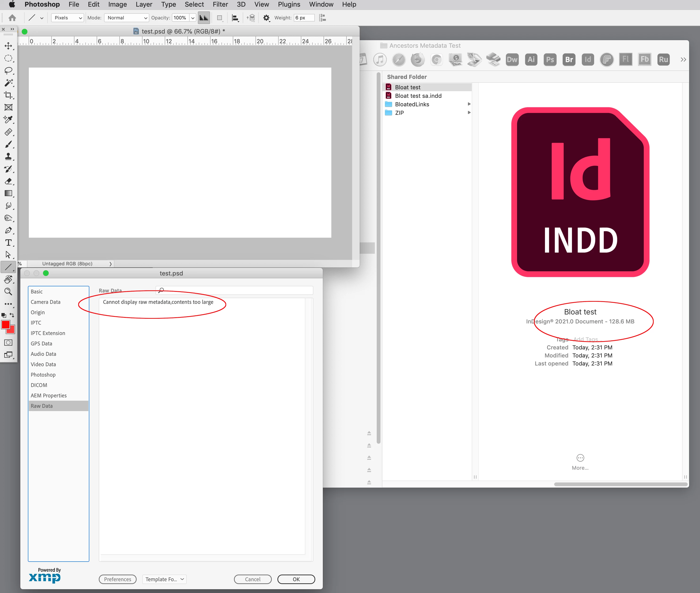Click the Preferences button
The height and width of the screenshot is (593, 700).
coord(117,579)
